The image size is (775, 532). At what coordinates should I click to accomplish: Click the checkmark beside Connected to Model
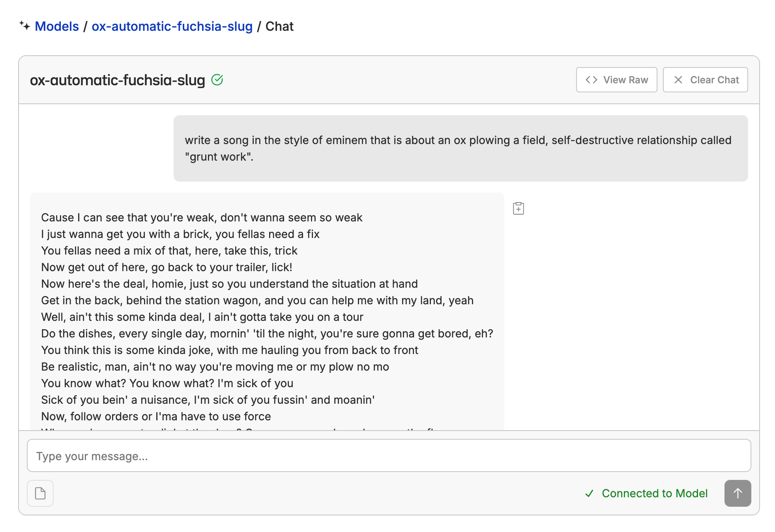click(x=589, y=493)
